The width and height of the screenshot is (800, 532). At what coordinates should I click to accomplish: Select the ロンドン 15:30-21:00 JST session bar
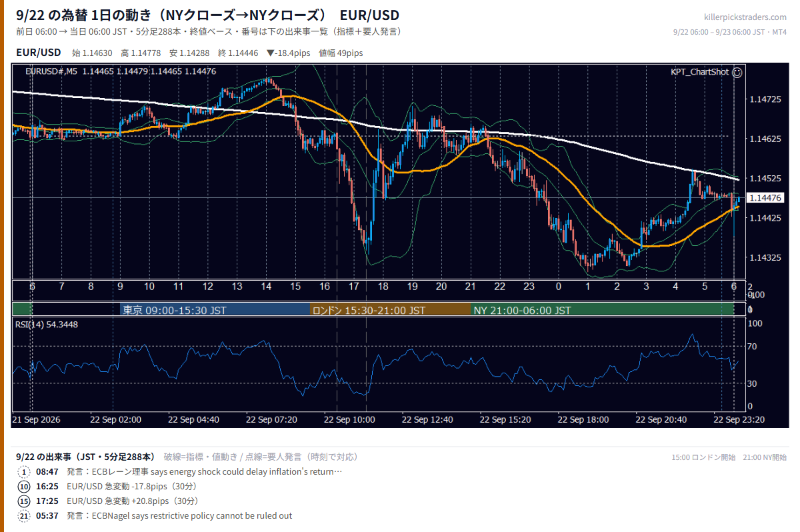391,310
